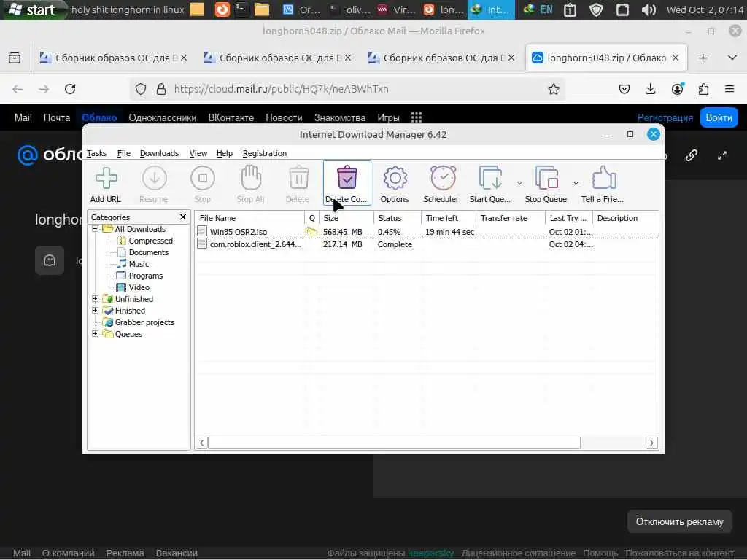The width and height of the screenshot is (747, 560).
Task: Sort by Status column header
Action: click(398, 218)
